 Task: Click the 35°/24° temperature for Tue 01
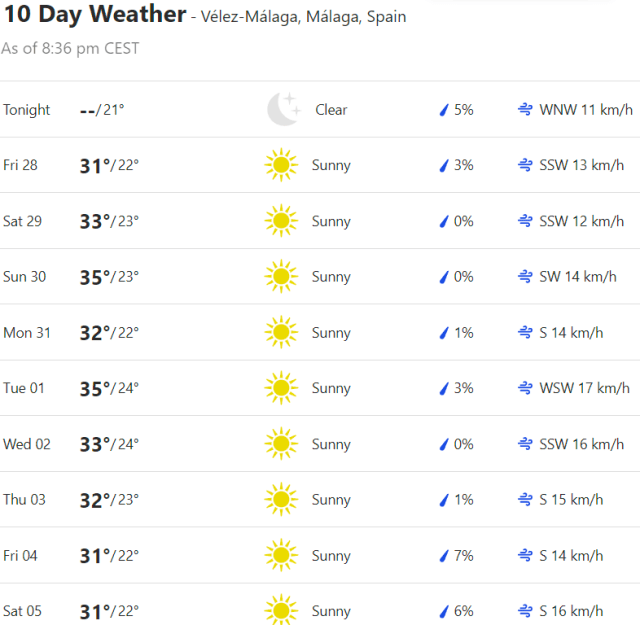point(109,388)
